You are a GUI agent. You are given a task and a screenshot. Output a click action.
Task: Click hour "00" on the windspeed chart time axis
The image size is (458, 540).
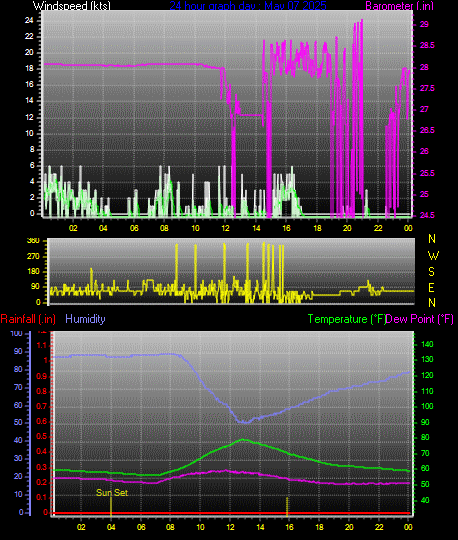(x=408, y=228)
